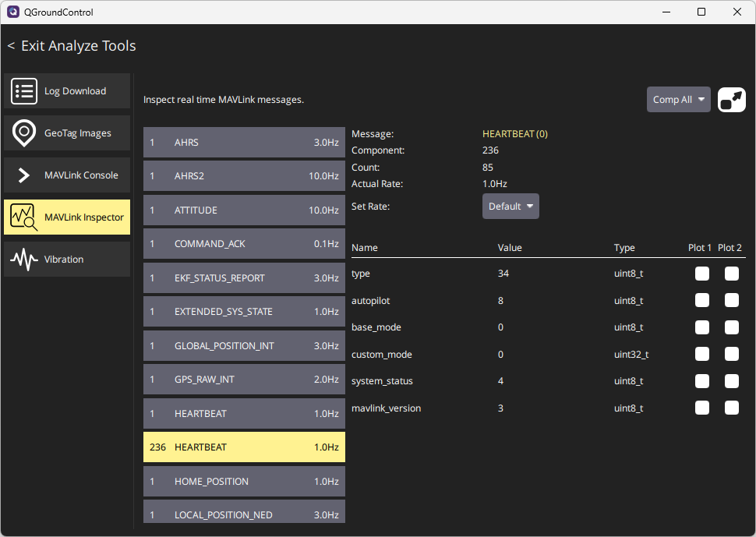Click the MAVLink Inspector chart icon
Screen dimensions: 756x537
24,217
